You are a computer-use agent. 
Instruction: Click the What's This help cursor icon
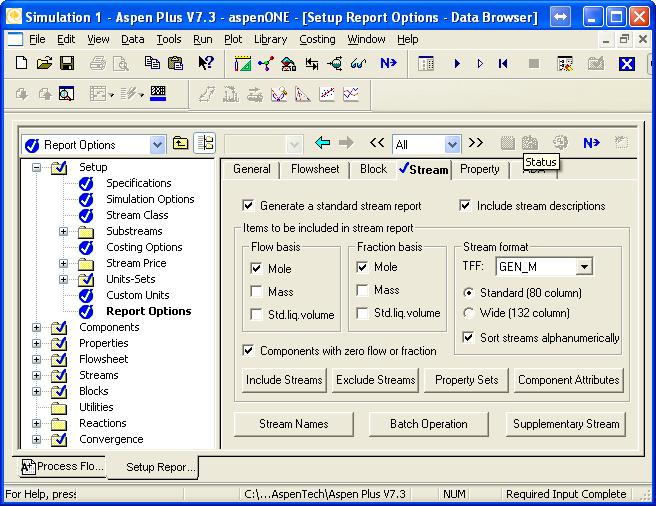point(206,63)
